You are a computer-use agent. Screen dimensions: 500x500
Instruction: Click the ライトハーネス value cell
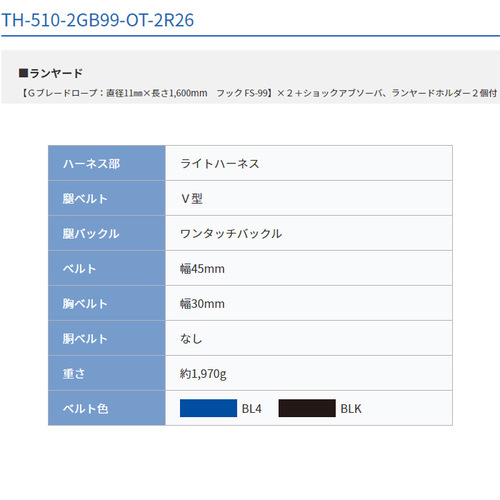coord(309,163)
